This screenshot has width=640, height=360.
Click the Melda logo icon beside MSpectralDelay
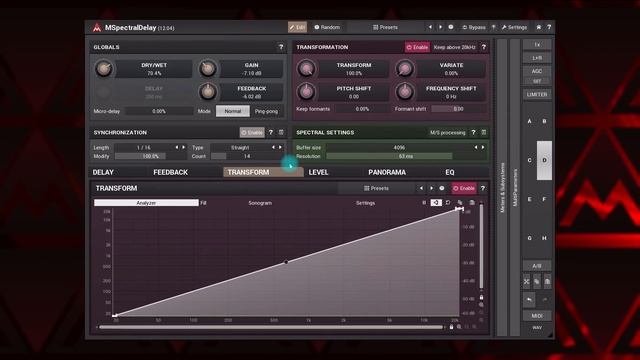pos(97,28)
